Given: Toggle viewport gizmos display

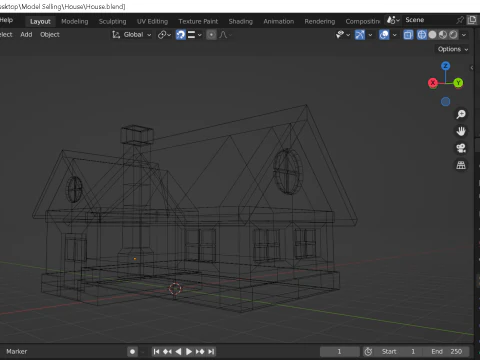Looking at the screenshot, I should tap(360, 35).
